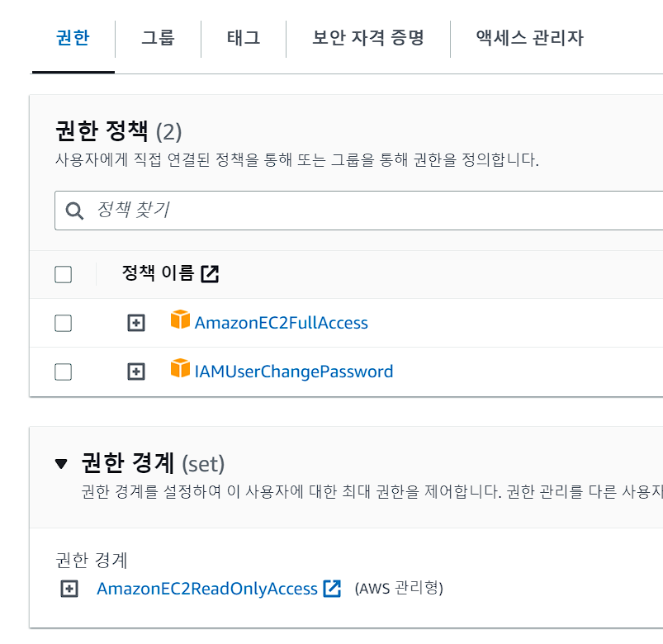Click the 정책 찾기 search field
This screenshot has height=644, width=663.
[x=358, y=211]
